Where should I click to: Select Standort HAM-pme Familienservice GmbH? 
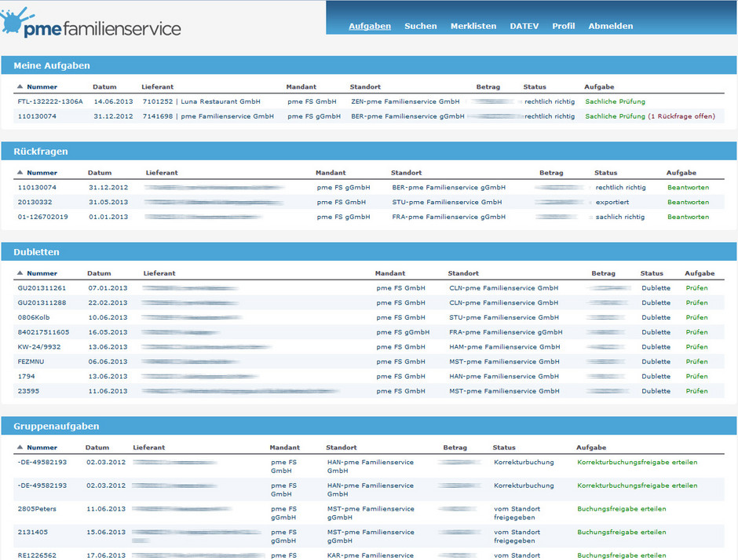click(x=505, y=347)
